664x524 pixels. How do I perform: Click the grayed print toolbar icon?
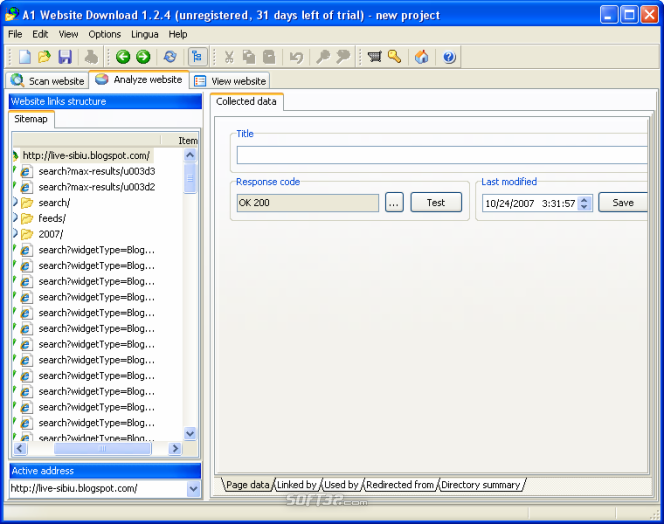[91, 57]
